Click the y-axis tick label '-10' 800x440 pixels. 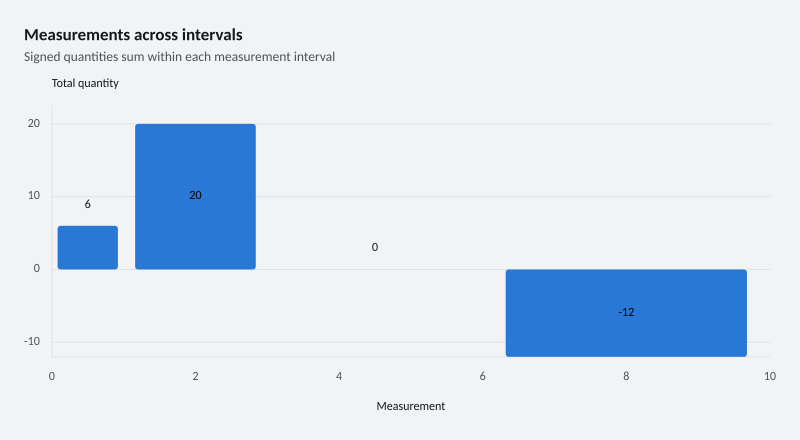tap(32, 341)
